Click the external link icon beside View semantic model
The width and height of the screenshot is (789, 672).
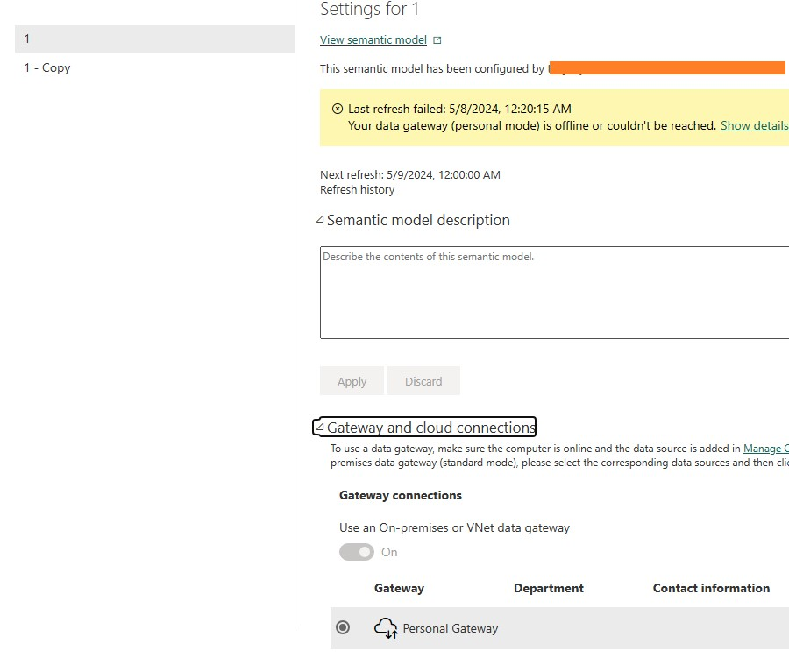437,40
